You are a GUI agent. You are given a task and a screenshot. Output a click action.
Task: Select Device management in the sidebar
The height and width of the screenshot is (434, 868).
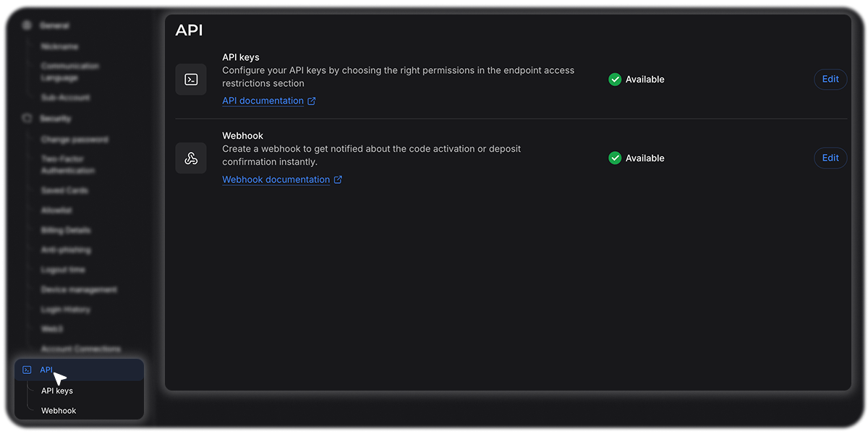[79, 290]
